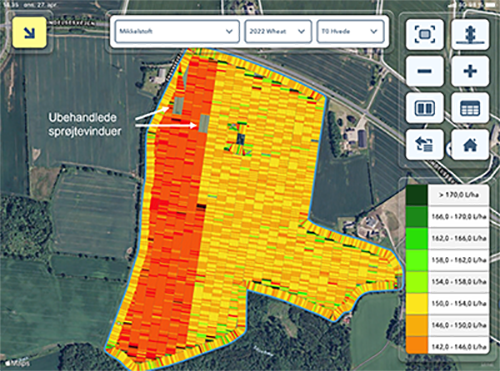Select the 166,0 - 170,0 L/ha swatch
The image size is (500, 371).
(417, 217)
